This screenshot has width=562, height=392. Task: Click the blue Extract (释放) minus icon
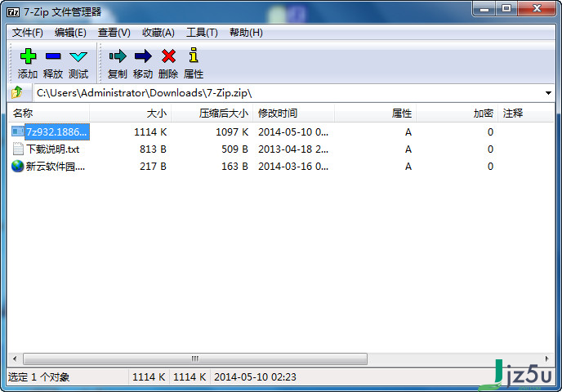pyautogui.click(x=53, y=56)
